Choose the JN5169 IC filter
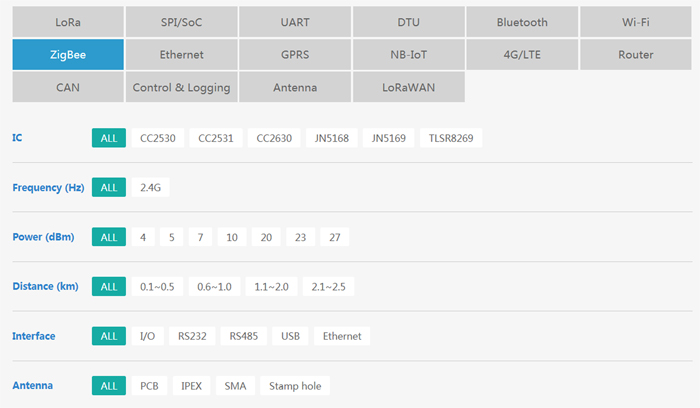The height and width of the screenshot is (408, 700). [x=389, y=138]
